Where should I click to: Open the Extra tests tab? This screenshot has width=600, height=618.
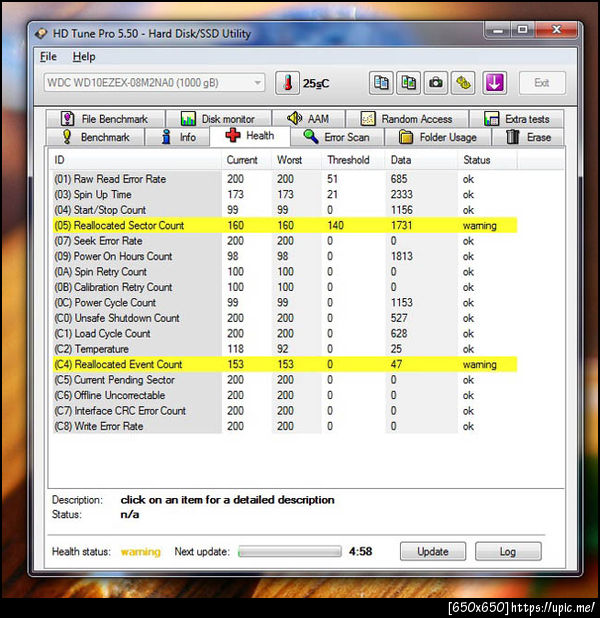(516, 119)
